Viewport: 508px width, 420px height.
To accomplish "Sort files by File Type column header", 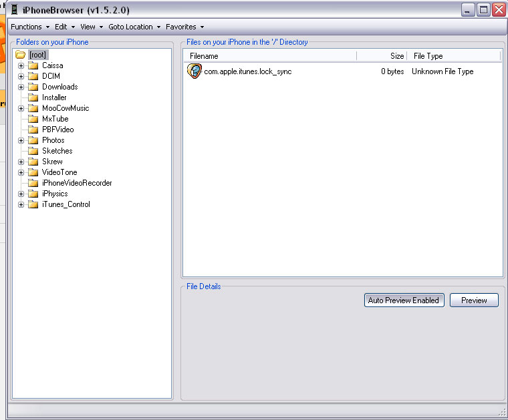I will tap(454, 56).
